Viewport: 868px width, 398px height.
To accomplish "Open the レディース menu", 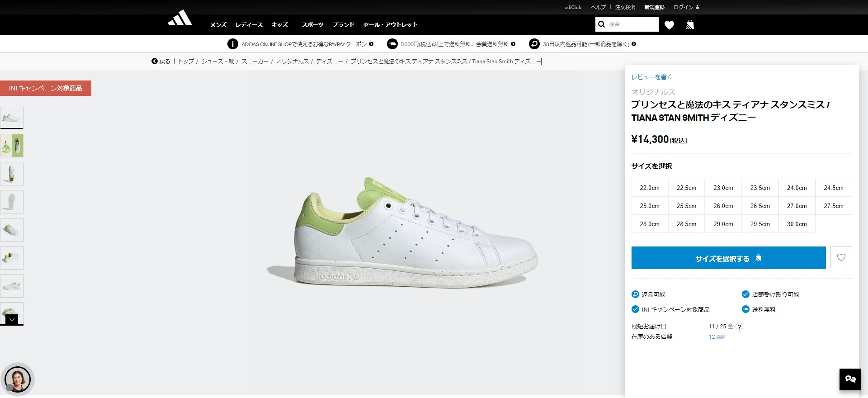I will pos(249,25).
